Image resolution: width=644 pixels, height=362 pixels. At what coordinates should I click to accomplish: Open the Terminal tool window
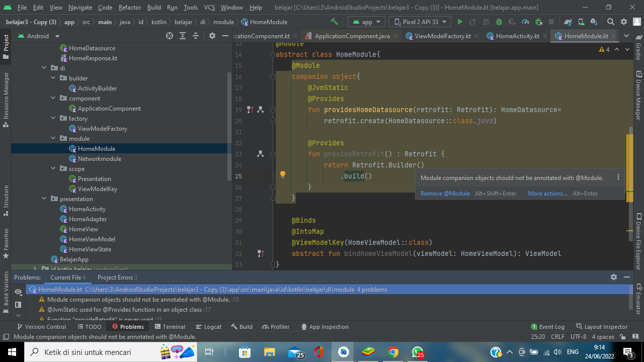point(170,326)
